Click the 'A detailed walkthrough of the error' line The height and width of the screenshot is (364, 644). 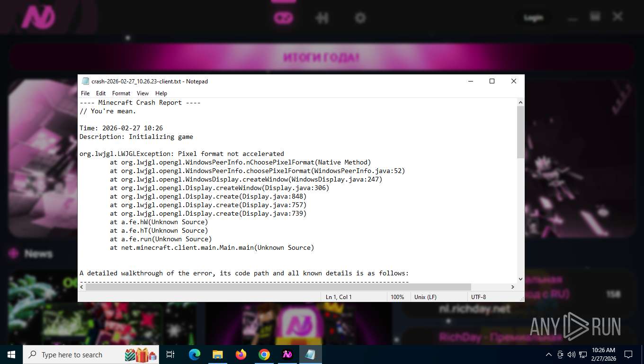point(244,273)
